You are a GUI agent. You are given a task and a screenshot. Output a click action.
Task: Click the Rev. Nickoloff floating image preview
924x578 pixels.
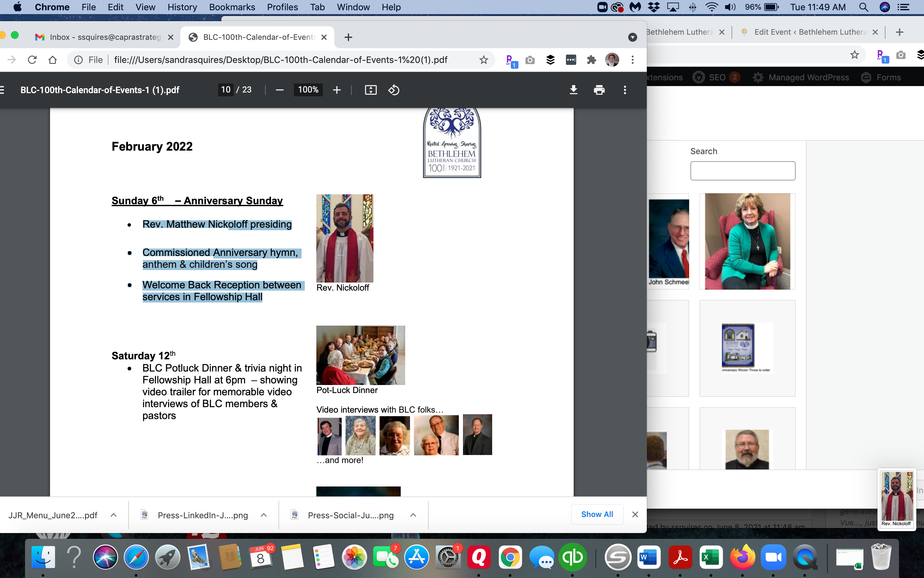coord(896,500)
